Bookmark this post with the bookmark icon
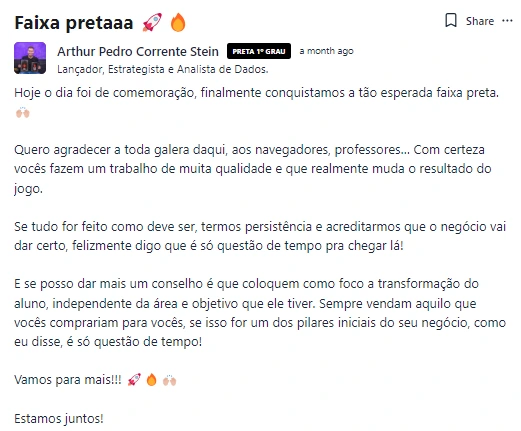The height and width of the screenshot is (431, 521). pyautogui.click(x=451, y=21)
